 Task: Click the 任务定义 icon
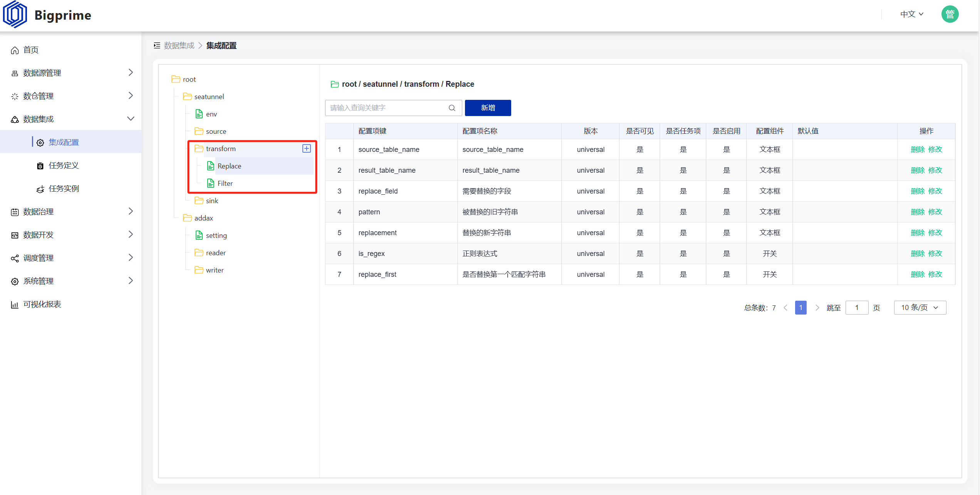[40, 166]
